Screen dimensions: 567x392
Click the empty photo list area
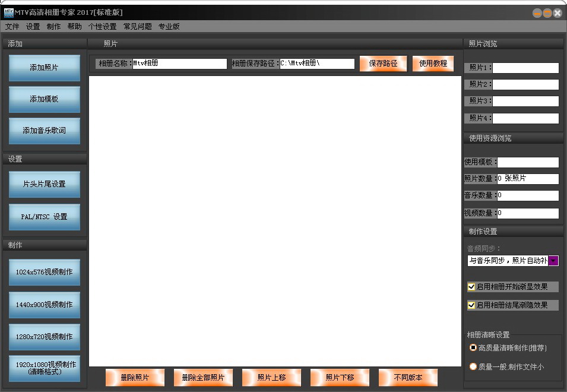[275, 221]
